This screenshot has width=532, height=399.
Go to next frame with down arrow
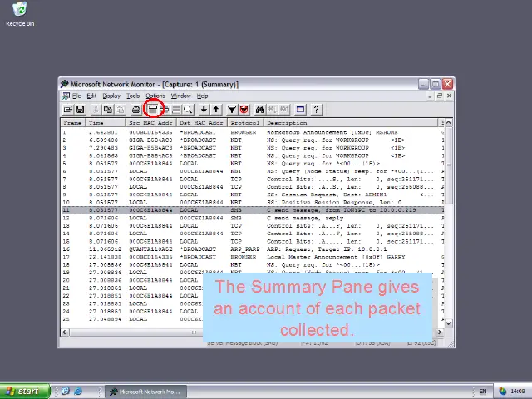pyautogui.click(x=204, y=109)
